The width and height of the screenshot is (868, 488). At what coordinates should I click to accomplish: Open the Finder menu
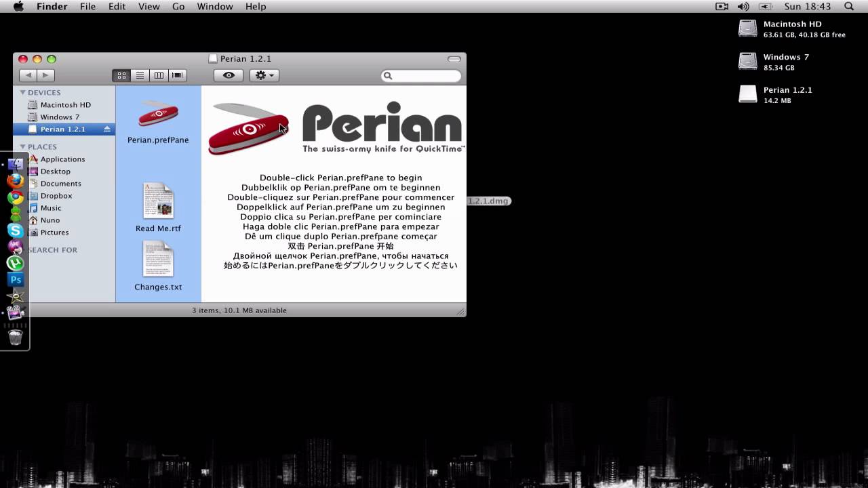[x=52, y=7]
